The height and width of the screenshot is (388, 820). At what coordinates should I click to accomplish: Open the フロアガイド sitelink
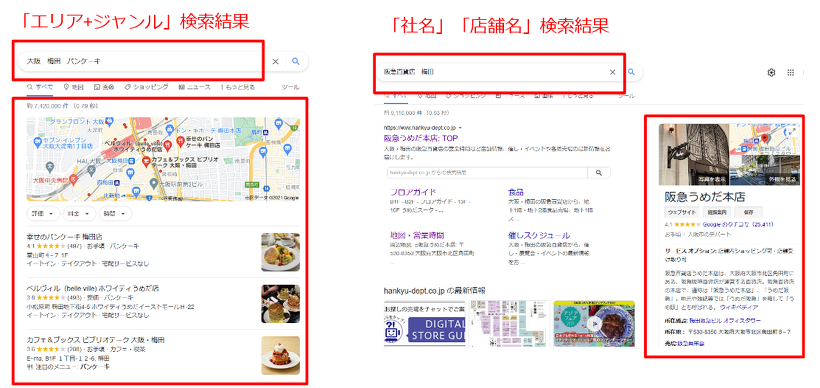coord(413,192)
